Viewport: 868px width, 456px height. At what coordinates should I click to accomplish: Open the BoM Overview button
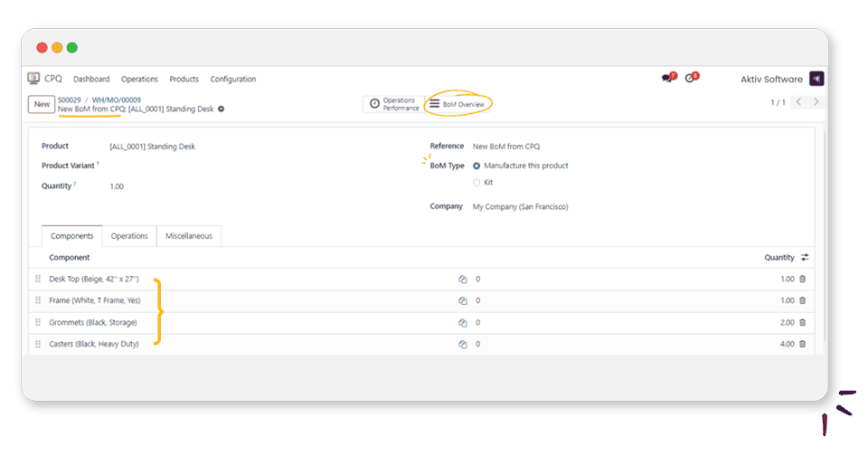458,105
